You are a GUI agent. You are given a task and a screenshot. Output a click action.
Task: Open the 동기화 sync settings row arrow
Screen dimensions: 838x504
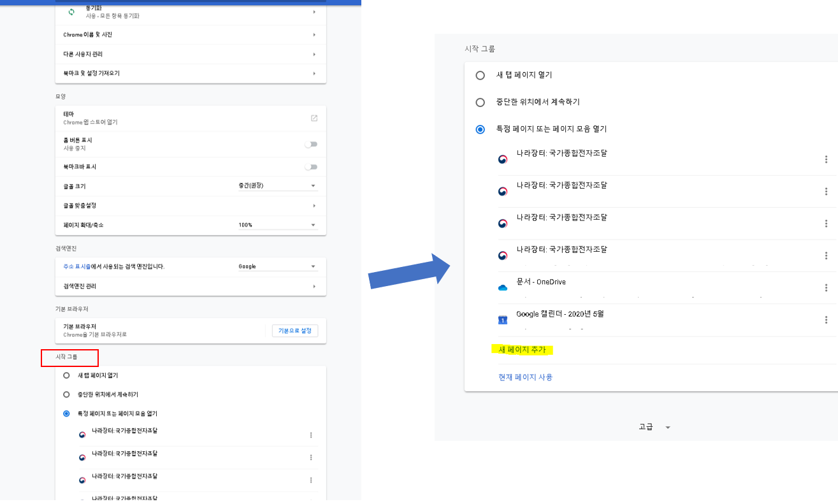(x=314, y=12)
